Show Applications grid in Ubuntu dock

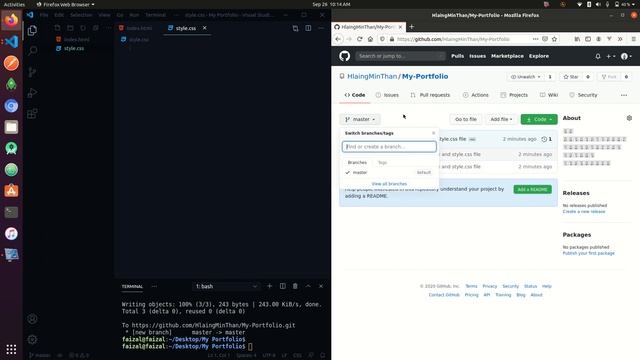click(11, 349)
